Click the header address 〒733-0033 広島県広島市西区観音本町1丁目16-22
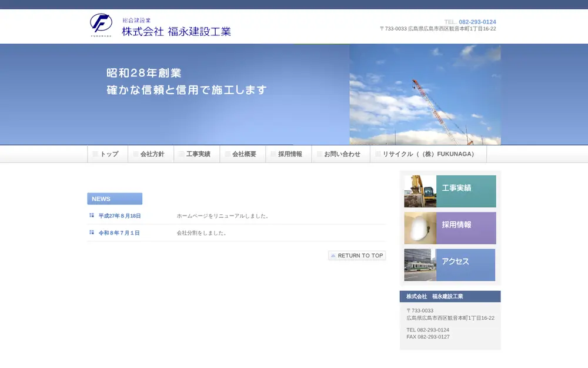 437,28
